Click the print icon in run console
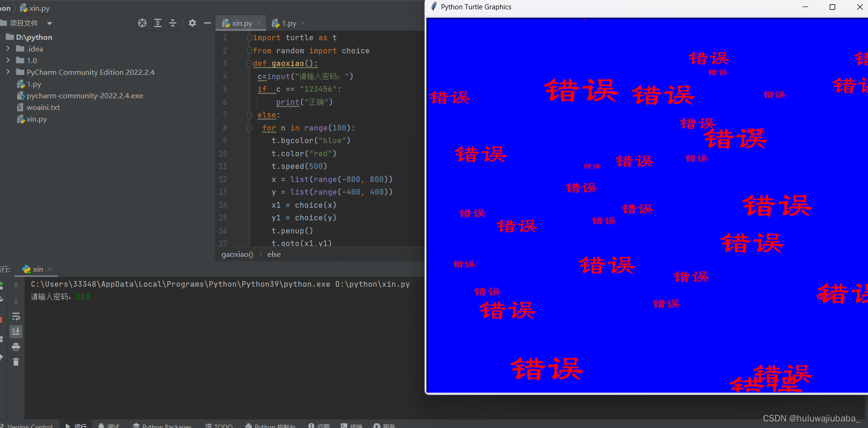The width and height of the screenshot is (868, 428). (x=16, y=347)
